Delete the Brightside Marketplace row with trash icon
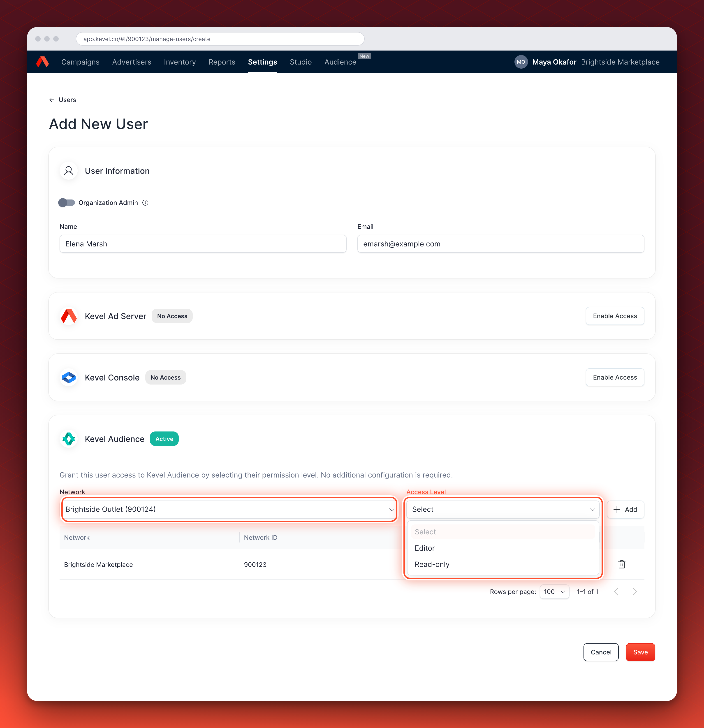The width and height of the screenshot is (704, 728). (x=622, y=565)
